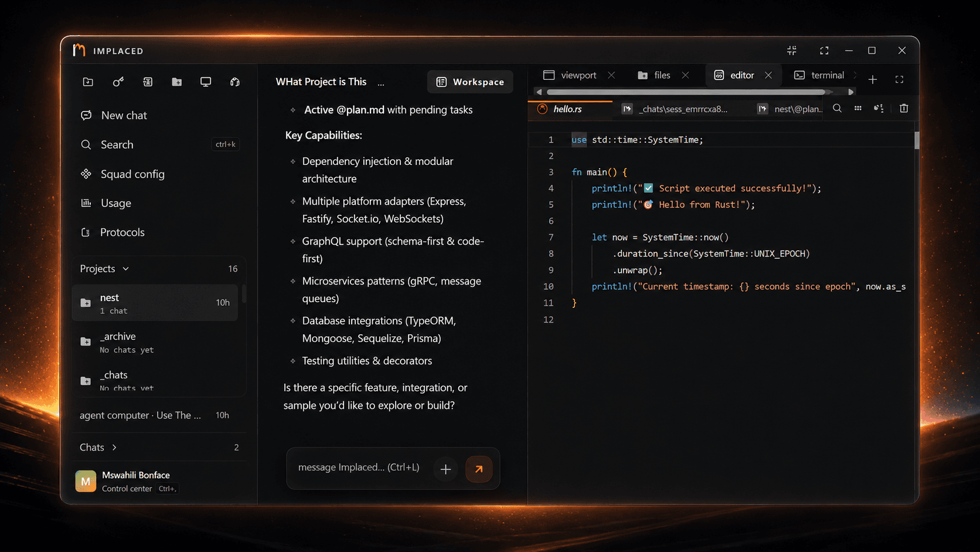This screenshot has width=980, height=552.
Task: Click the fullscreen brackets icon in title bar
Action: [x=824, y=50]
